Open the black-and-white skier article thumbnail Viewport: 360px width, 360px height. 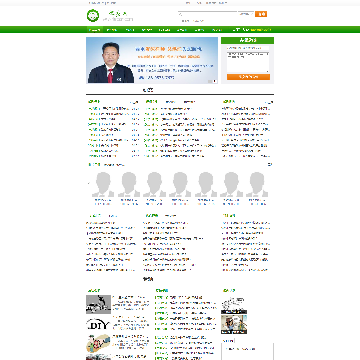click(x=98, y=304)
